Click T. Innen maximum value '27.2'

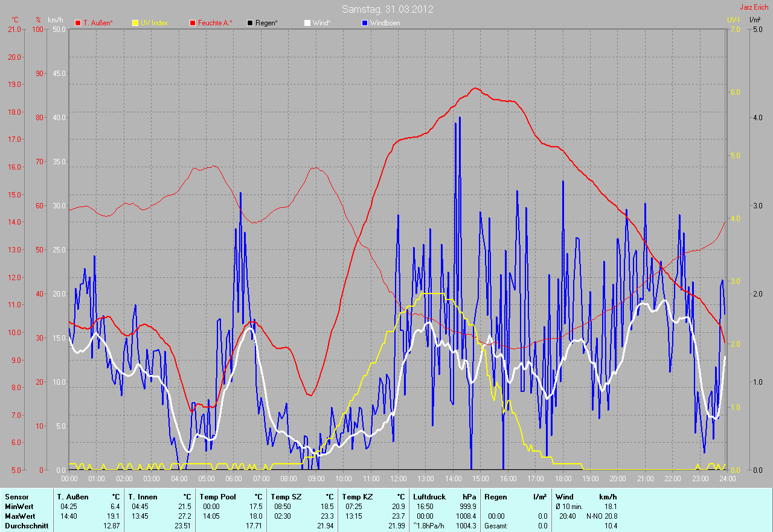coord(184,516)
